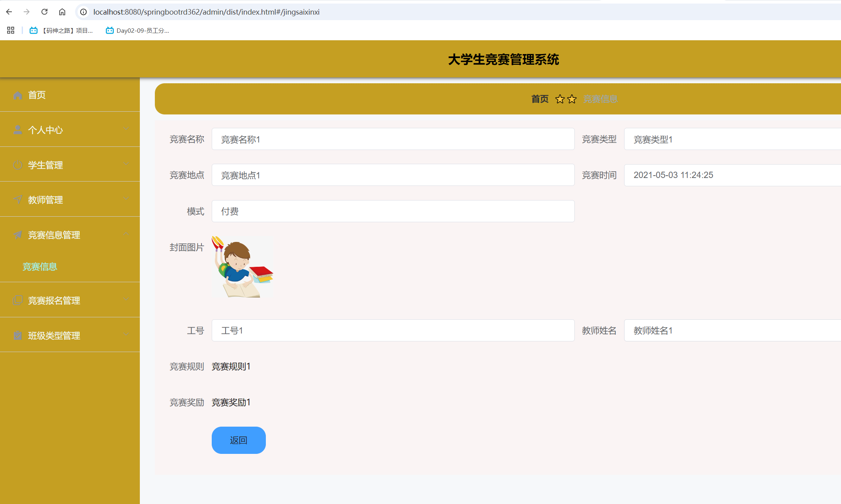Click the home icon beside 首页 in sidebar
The height and width of the screenshot is (504, 841).
tap(18, 95)
